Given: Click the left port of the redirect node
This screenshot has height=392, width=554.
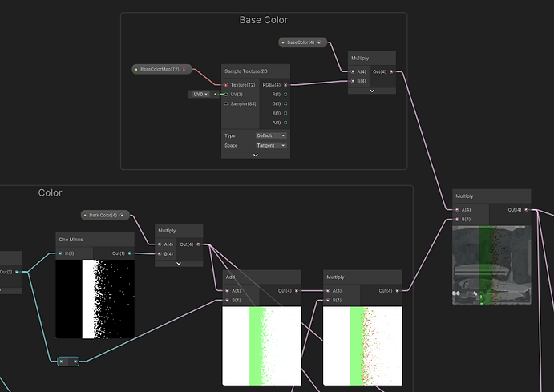Looking at the screenshot, I should pyautogui.click(x=62, y=362).
